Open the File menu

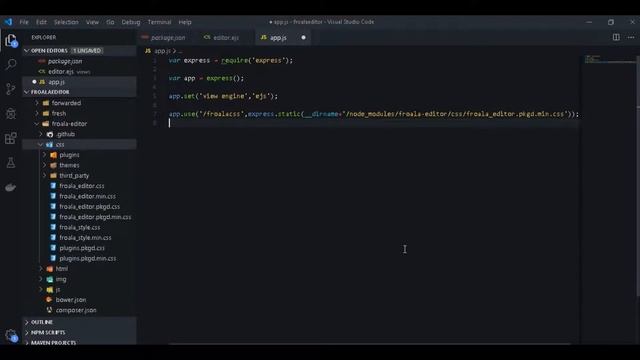pyautogui.click(x=24, y=22)
